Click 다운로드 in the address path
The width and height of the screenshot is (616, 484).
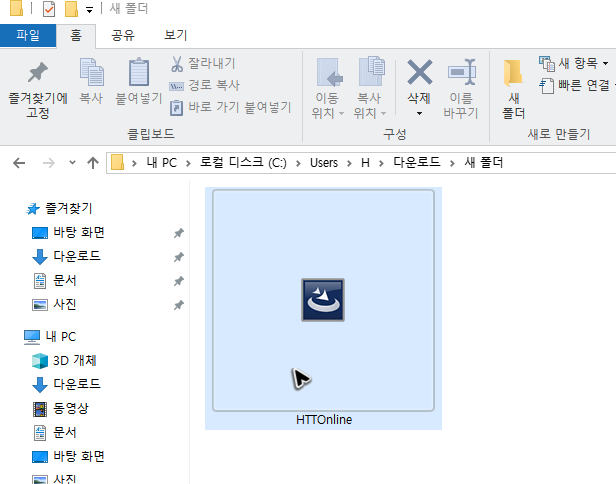click(x=417, y=162)
